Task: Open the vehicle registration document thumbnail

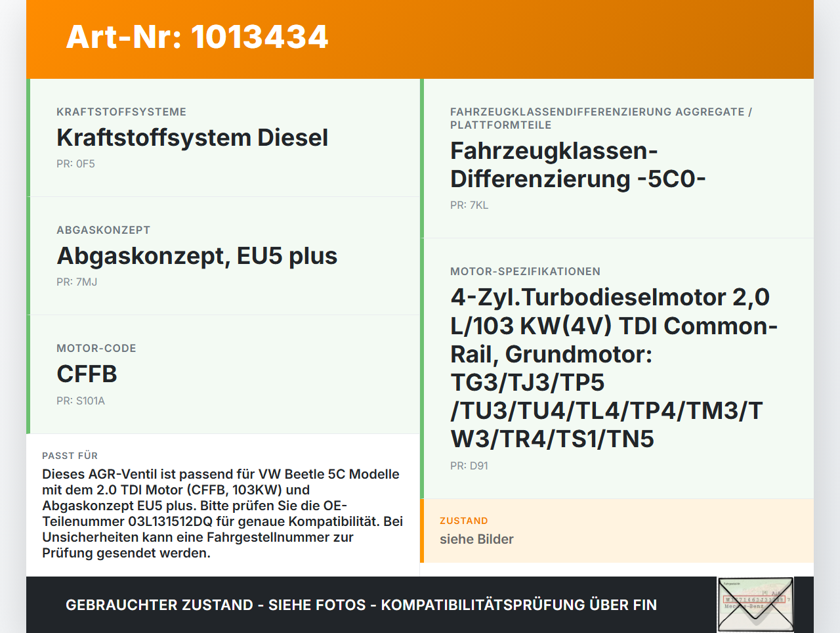Action: (x=756, y=605)
